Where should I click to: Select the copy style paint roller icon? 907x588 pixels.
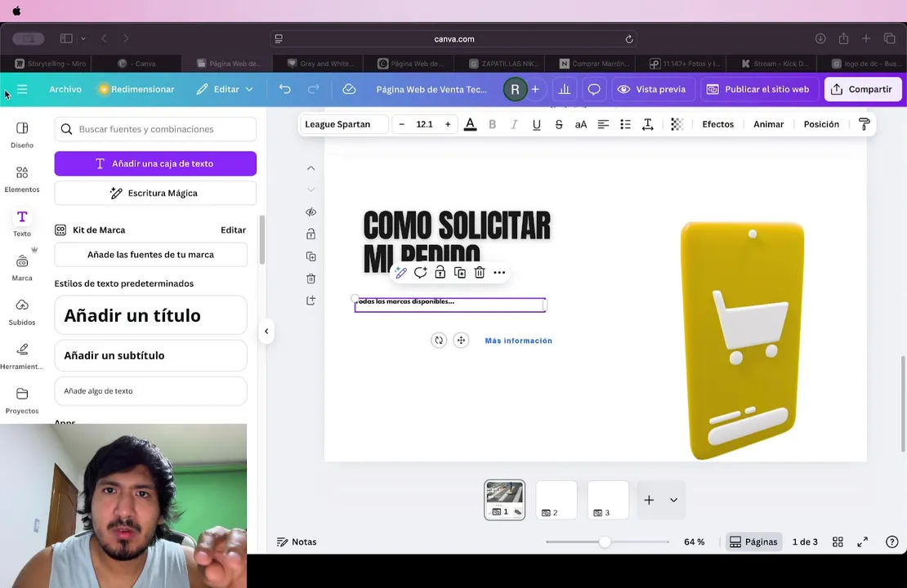click(x=864, y=124)
